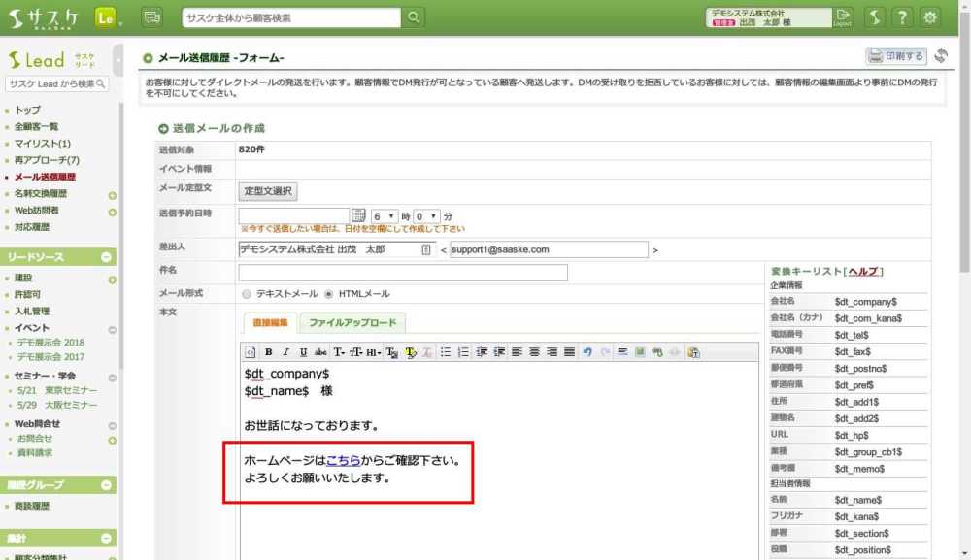971x560 pixels.
Task: Switch to the ファイルアップロード tab
Action: 352,323
